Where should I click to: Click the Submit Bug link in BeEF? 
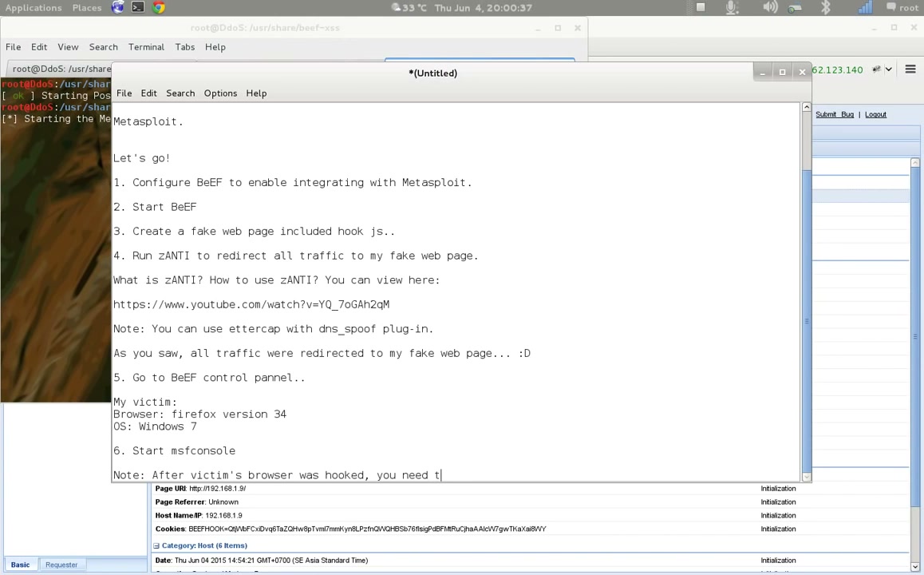coord(835,114)
